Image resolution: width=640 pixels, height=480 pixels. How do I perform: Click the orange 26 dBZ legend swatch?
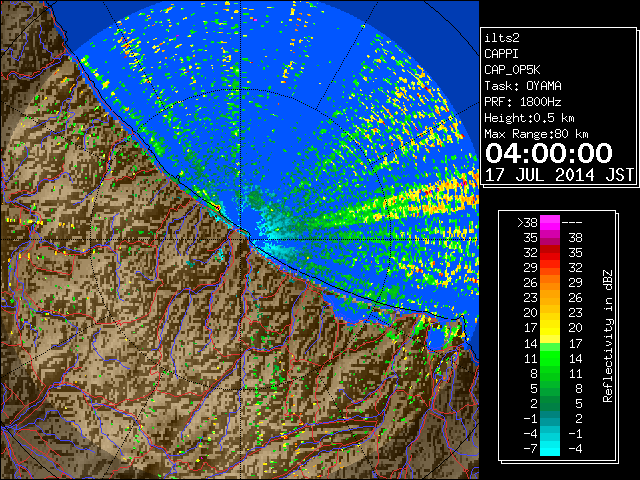550,283
